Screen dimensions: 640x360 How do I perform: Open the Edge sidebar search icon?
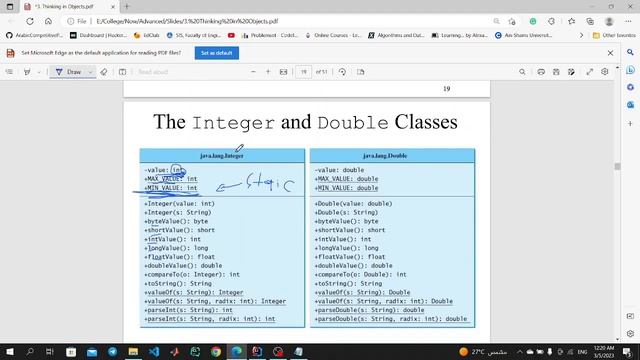630,52
